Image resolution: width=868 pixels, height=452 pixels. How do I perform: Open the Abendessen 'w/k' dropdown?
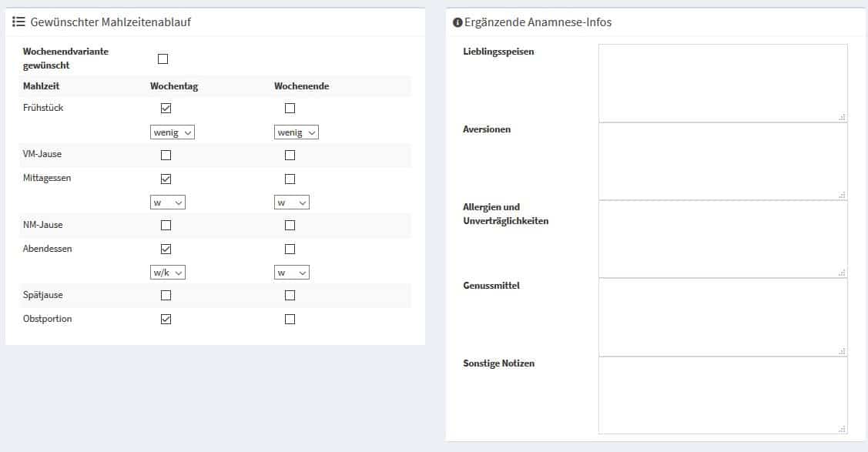point(168,273)
